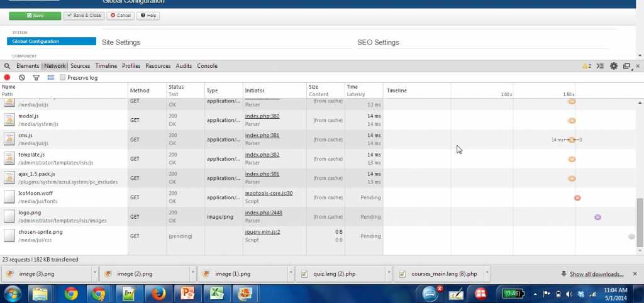Image resolution: width=644 pixels, height=303 pixels.
Task: Open DevTools settings gear
Action: [x=614, y=66]
